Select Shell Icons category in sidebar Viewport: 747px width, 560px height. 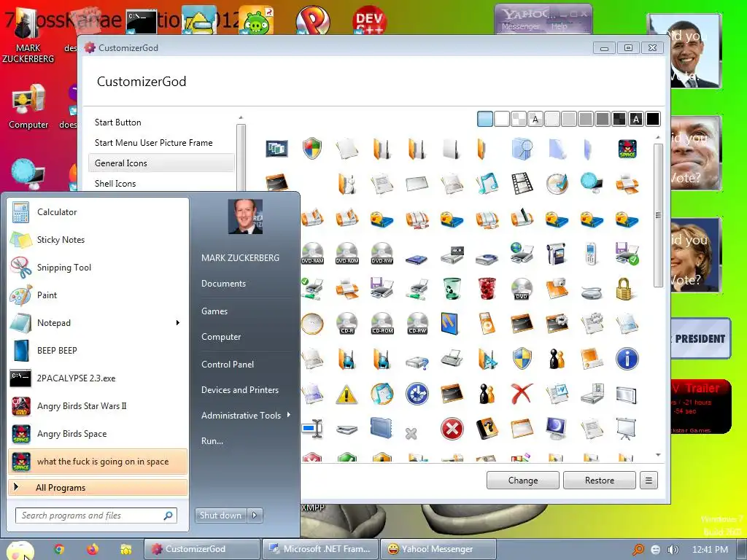[161, 184]
